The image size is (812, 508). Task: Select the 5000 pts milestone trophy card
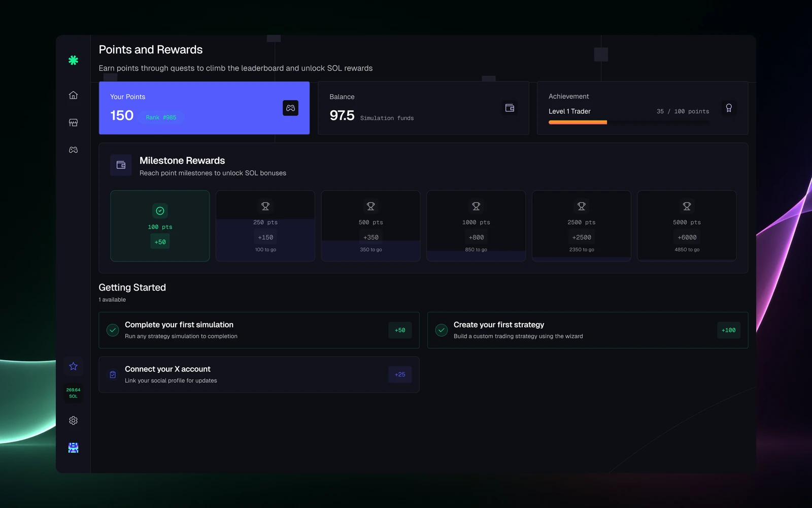click(687, 226)
